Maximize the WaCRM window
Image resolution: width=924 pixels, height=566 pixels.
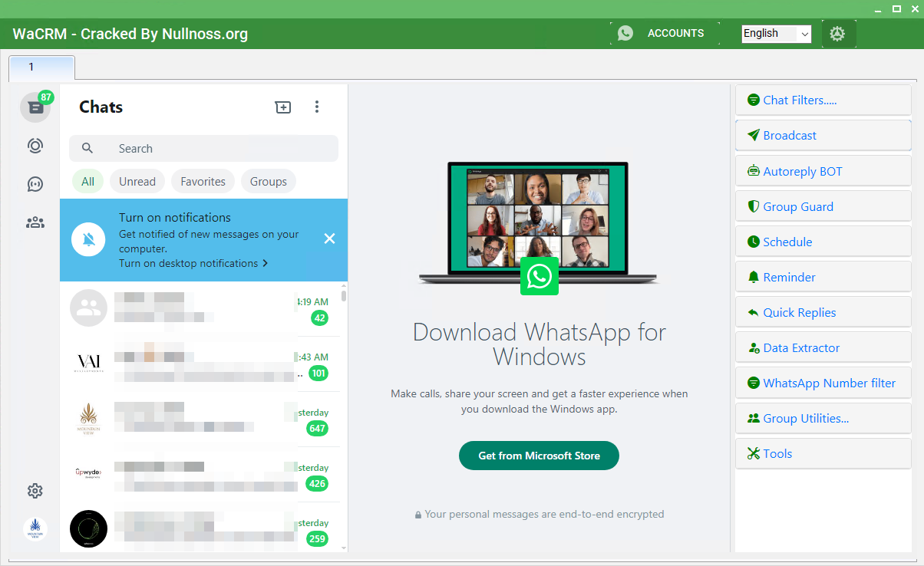point(896,9)
